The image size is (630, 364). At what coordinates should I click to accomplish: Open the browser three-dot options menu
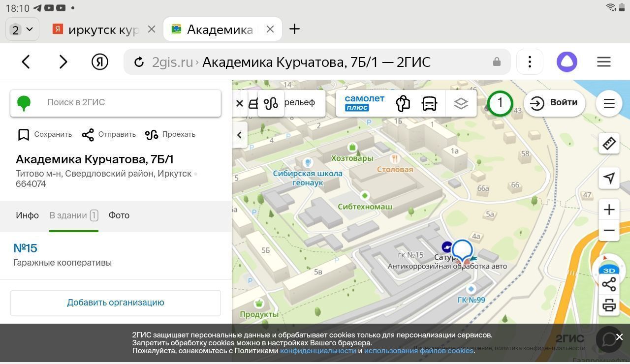530,62
